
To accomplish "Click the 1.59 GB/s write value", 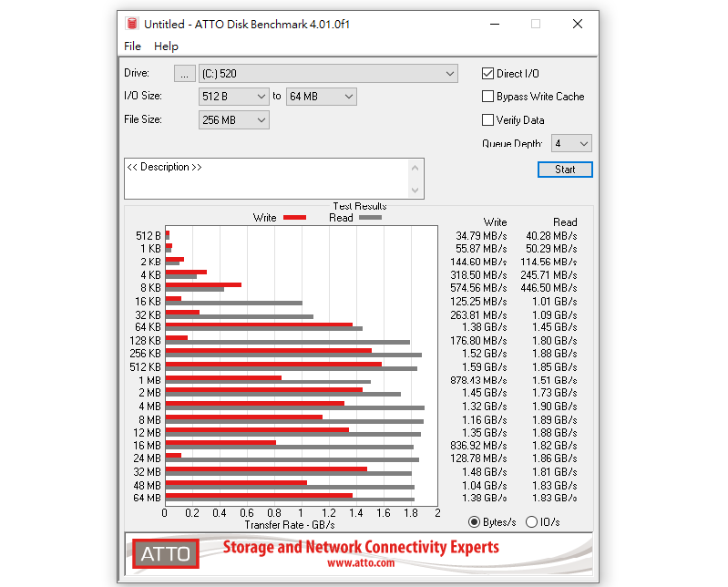I will 484,366.
